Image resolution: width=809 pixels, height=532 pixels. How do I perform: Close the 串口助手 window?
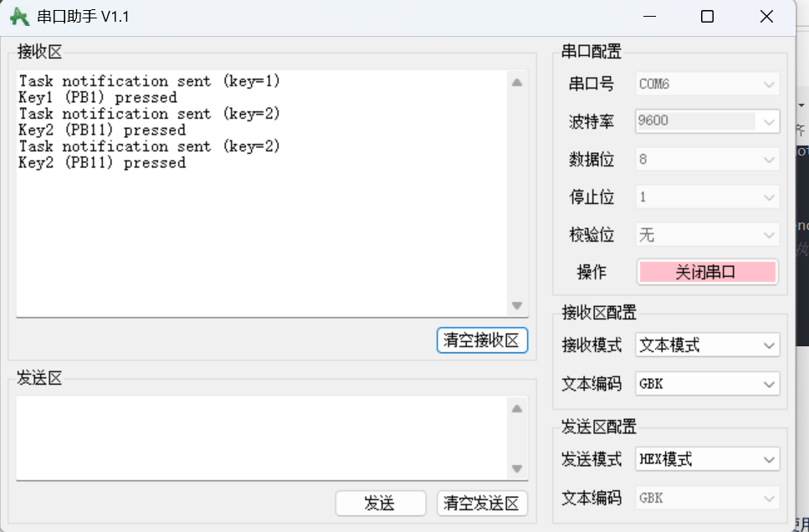click(x=766, y=17)
